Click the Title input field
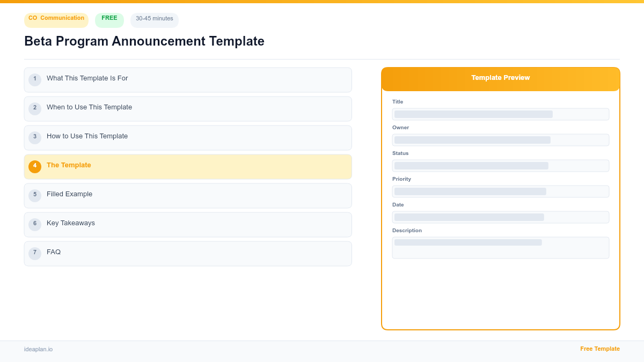This screenshot has height=362, width=644. (x=501, y=114)
